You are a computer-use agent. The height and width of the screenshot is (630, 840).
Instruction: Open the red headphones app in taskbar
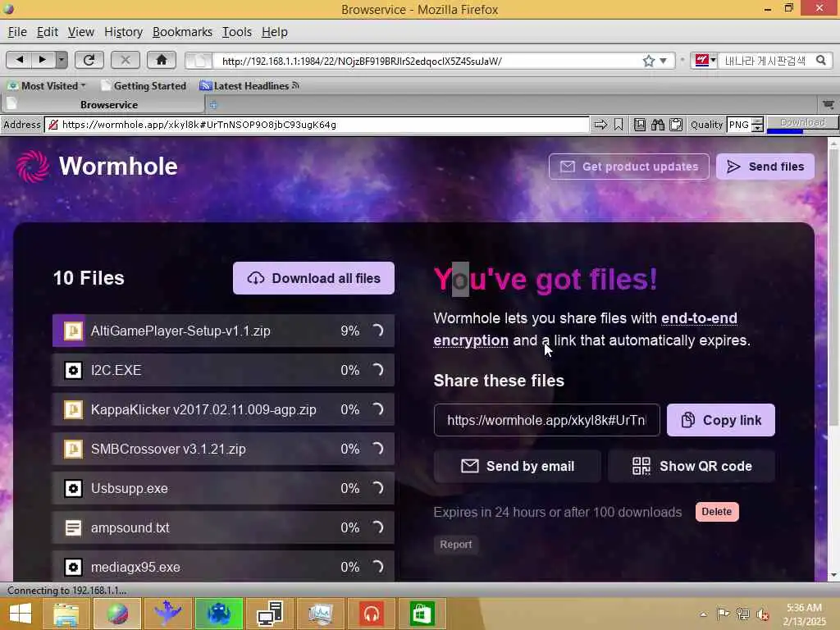372,614
